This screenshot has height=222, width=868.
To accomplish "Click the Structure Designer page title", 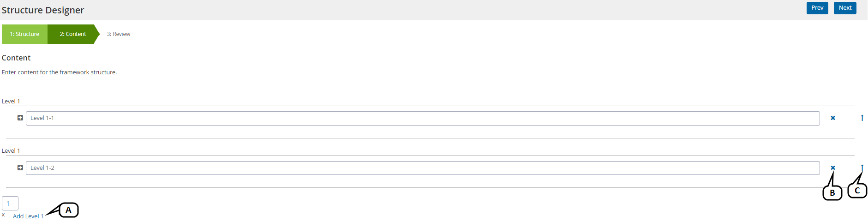I will point(43,10).
